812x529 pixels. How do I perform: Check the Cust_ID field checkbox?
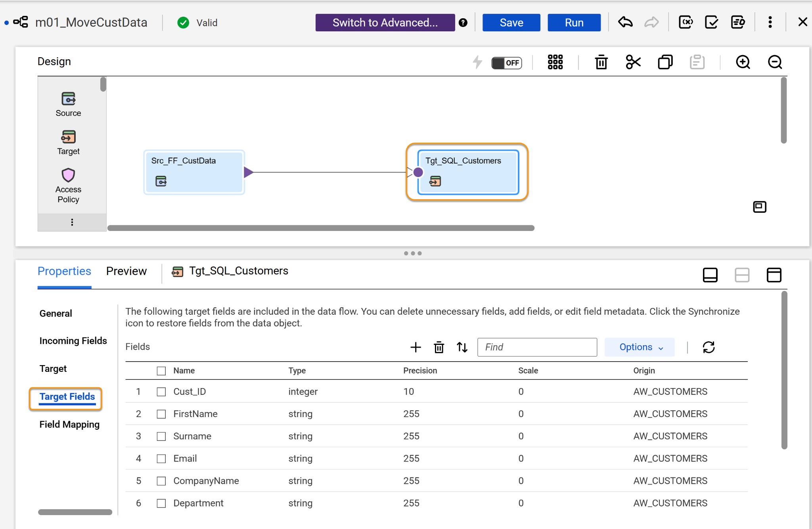pyautogui.click(x=161, y=392)
